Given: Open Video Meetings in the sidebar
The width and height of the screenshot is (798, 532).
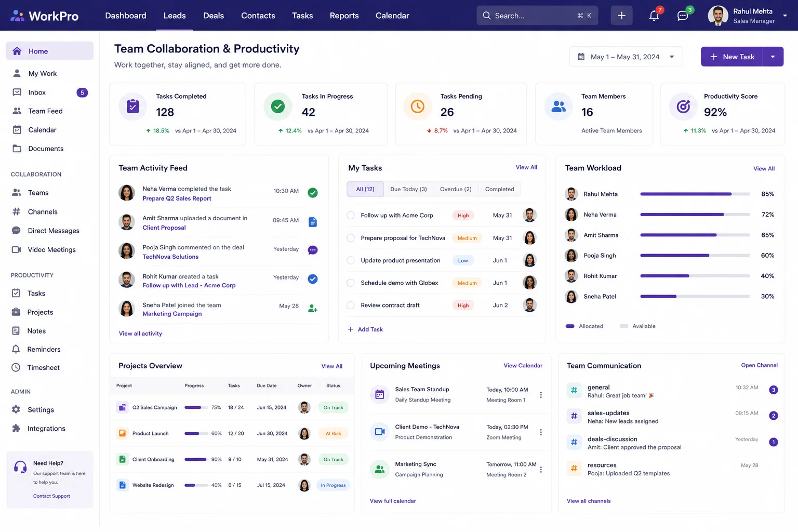Looking at the screenshot, I should click(50, 250).
